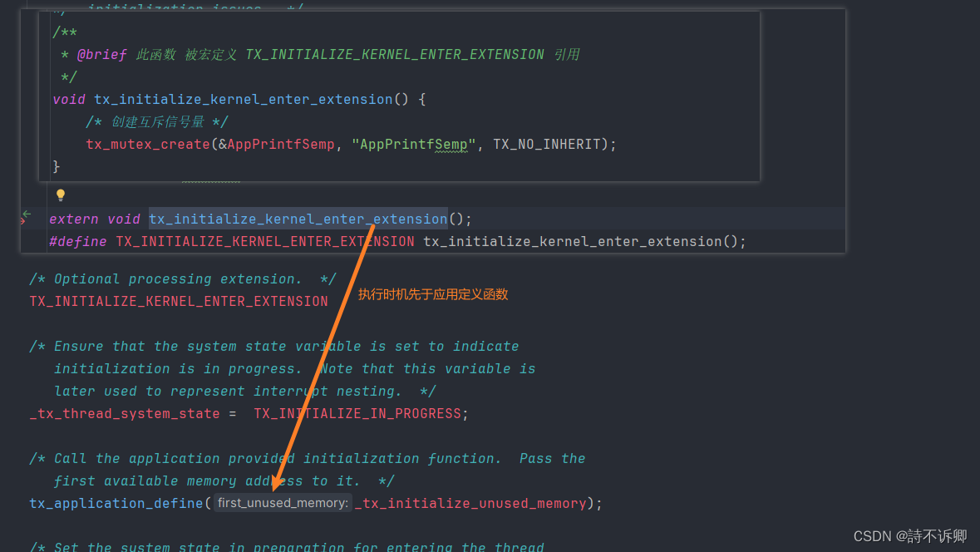Select the _tx_initialize_unused_memory argument
The height and width of the screenshot is (552, 980).
tap(470, 503)
